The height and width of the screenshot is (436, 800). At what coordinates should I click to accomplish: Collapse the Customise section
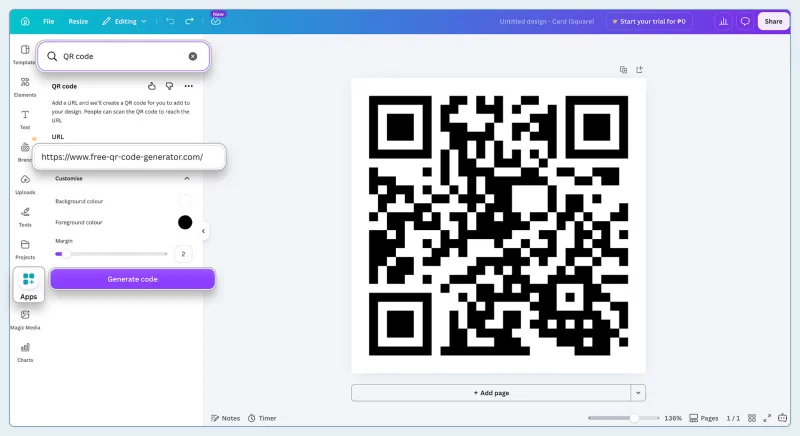tap(187, 178)
